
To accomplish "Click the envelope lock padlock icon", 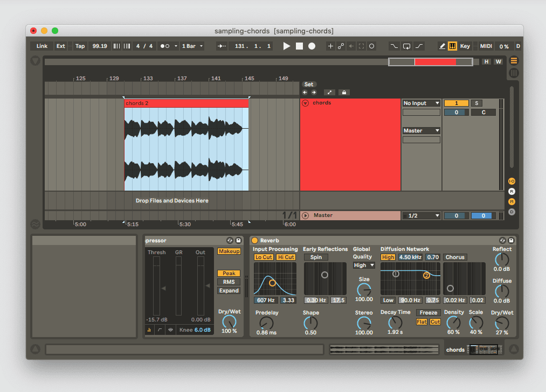I will 344,92.
